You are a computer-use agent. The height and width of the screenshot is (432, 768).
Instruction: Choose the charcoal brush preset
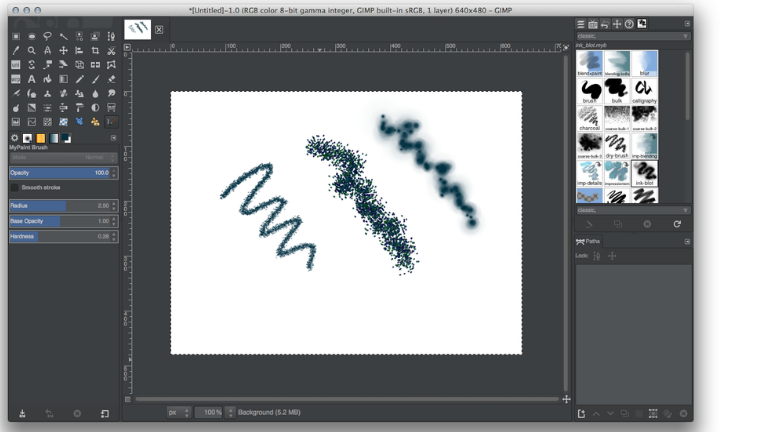coord(589,119)
